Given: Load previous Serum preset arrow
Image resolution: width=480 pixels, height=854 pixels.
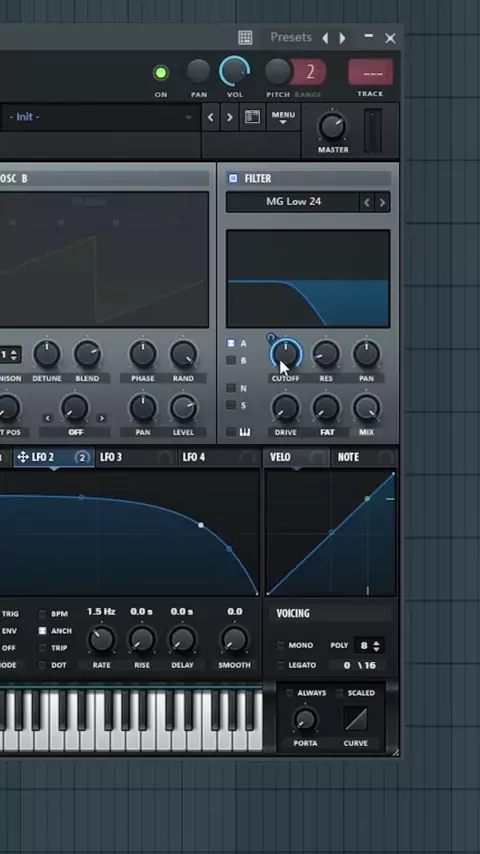Looking at the screenshot, I should point(210,117).
